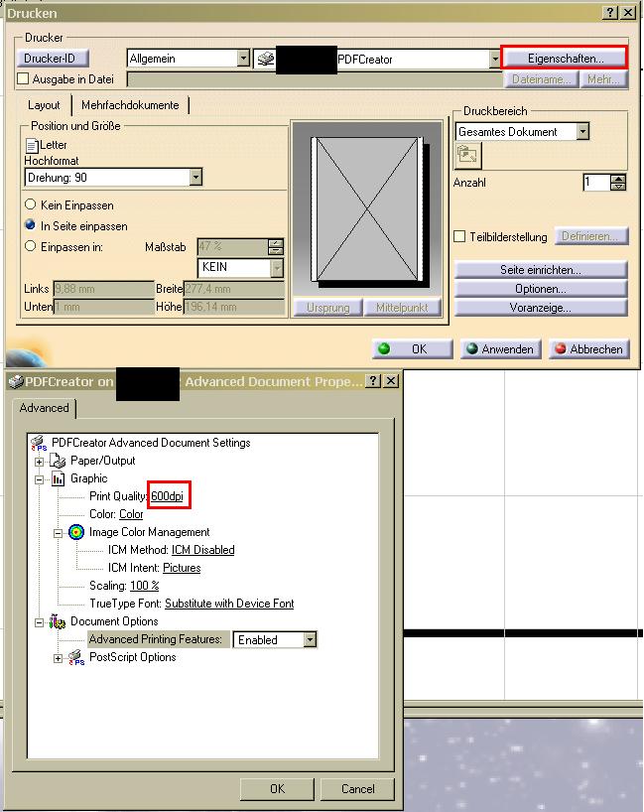Open the Allgemein dropdown

pyautogui.click(x=243, y=59)
